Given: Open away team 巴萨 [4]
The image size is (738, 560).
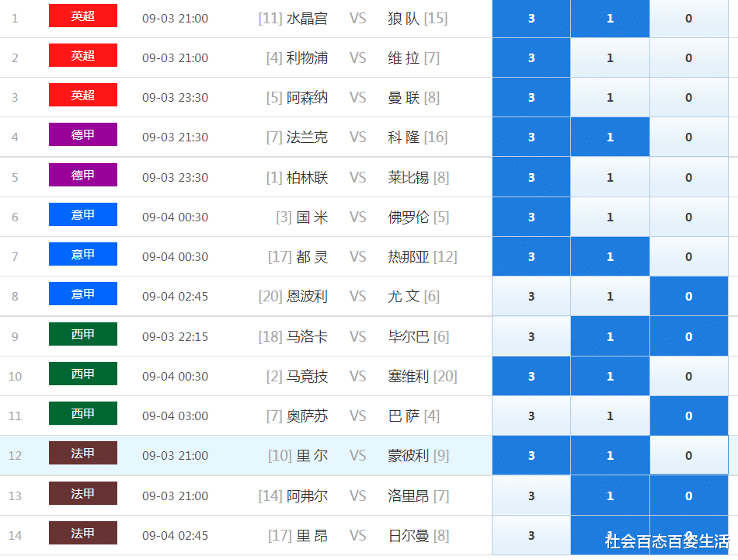Looking at the screenshot, I should pos(414,416).
